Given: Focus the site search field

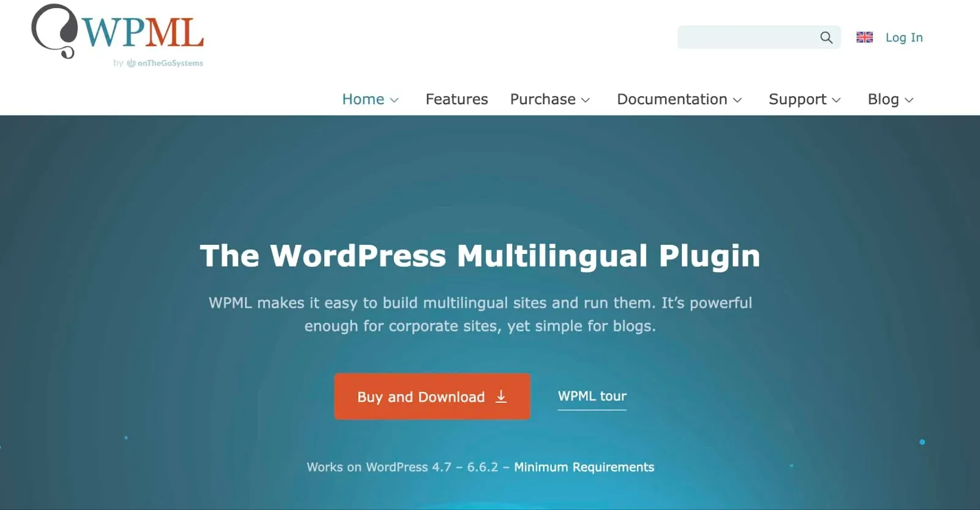Looking at the screenshot, I should click(x=758, y=37).
